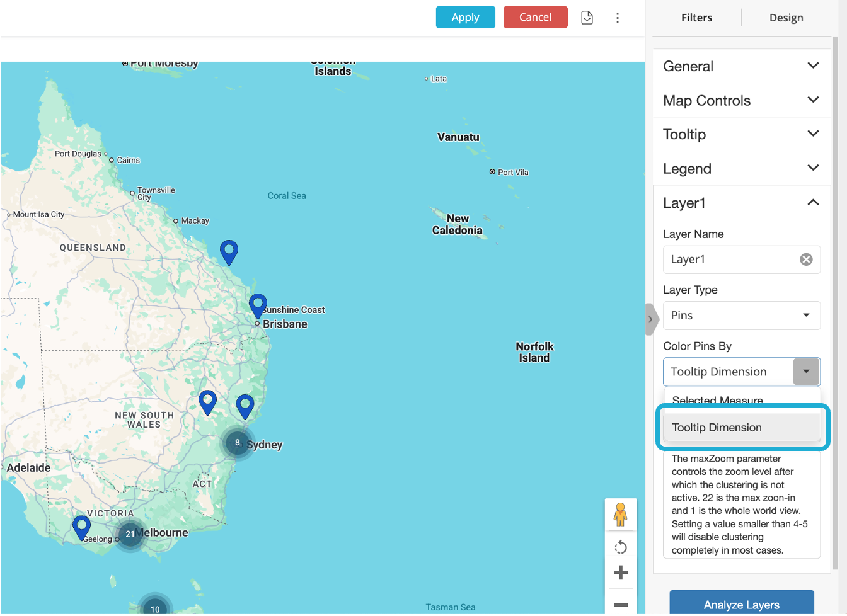Click the Street View pegman icon
The width and height of the screenshot is (847, 616).
tap(620, 515)
